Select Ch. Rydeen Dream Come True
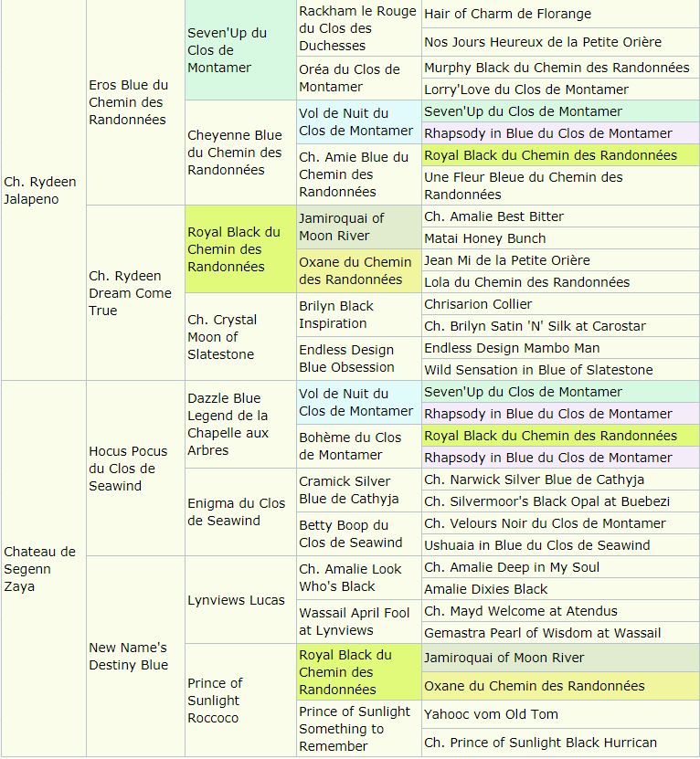The width and height of the screenshot is (700, 759). [x=135, y=293]
